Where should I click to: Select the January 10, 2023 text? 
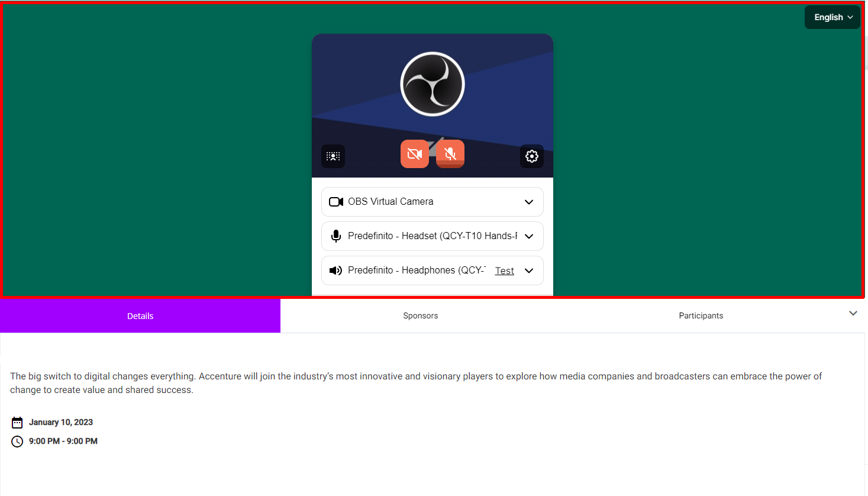(x=61, y=422)
